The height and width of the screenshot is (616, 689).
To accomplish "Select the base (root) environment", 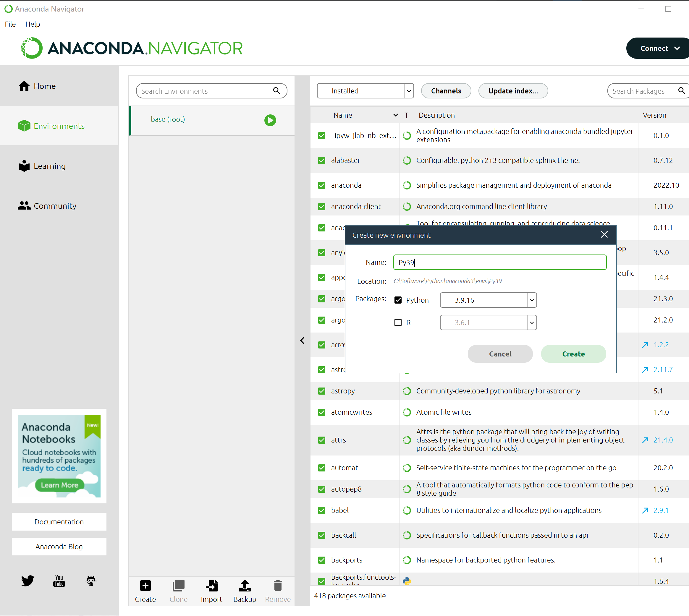I will (x=212, y=120).
